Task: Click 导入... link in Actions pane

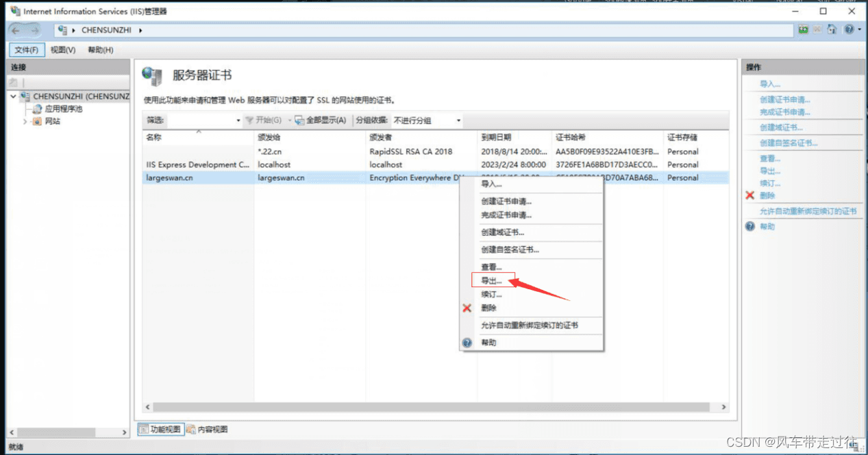Action: coord(770,84)
